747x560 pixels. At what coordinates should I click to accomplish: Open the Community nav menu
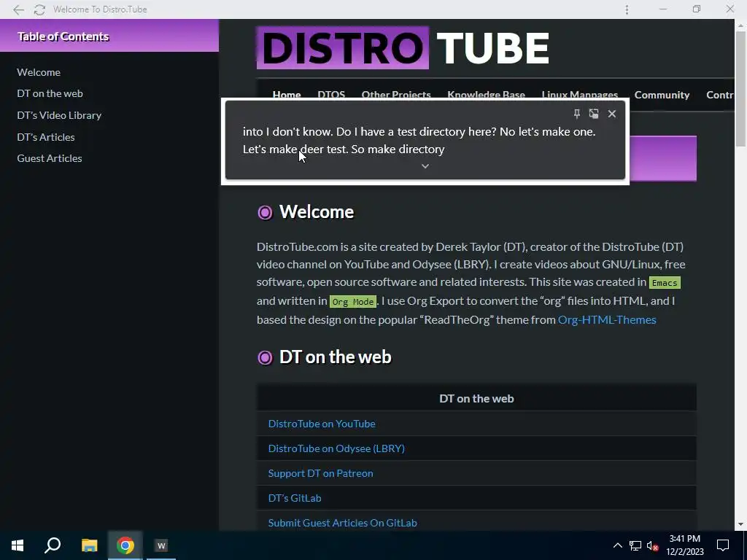[x=662, y=95]
